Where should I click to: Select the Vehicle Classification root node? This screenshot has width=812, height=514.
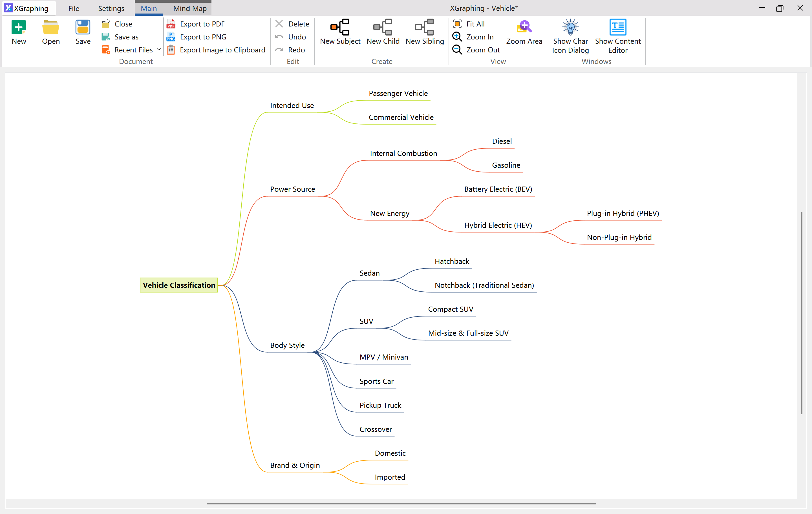coord(179,285)
